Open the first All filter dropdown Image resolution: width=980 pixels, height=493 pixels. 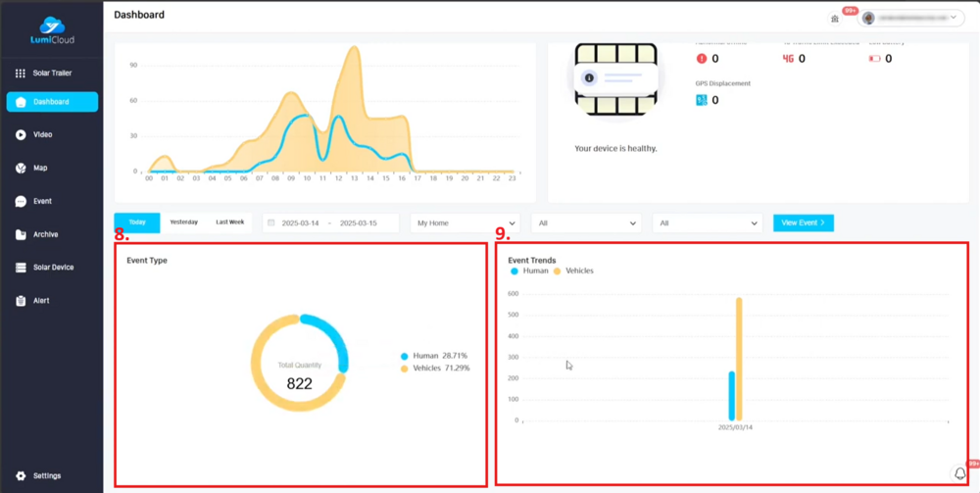(585, 223)
